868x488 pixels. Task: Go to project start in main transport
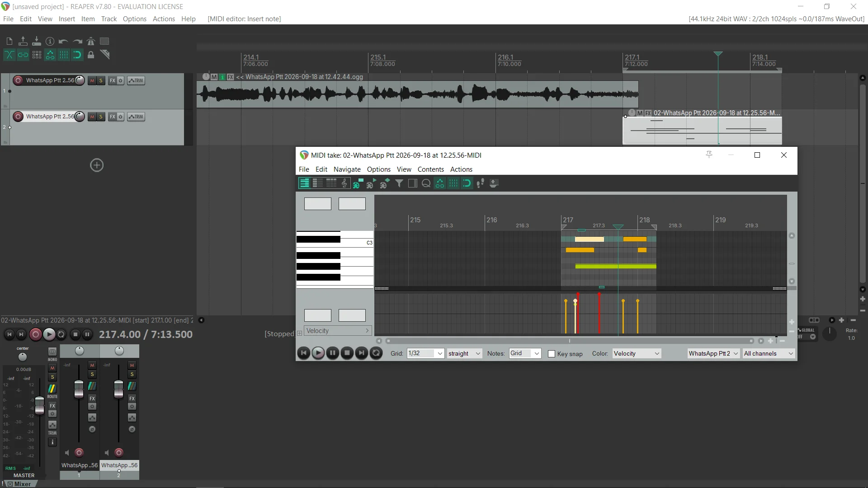point(9,334)
